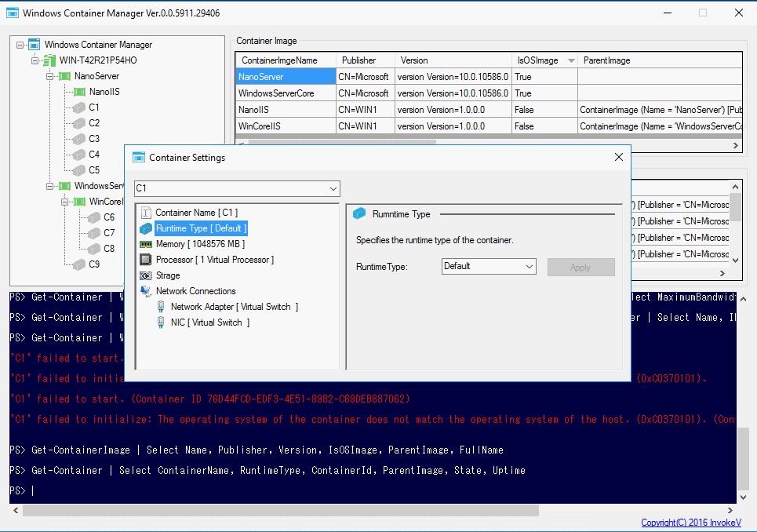Collapse the WinCoreIIS tree node
Screen dimensions: 757x532
[x=64, y=202]
